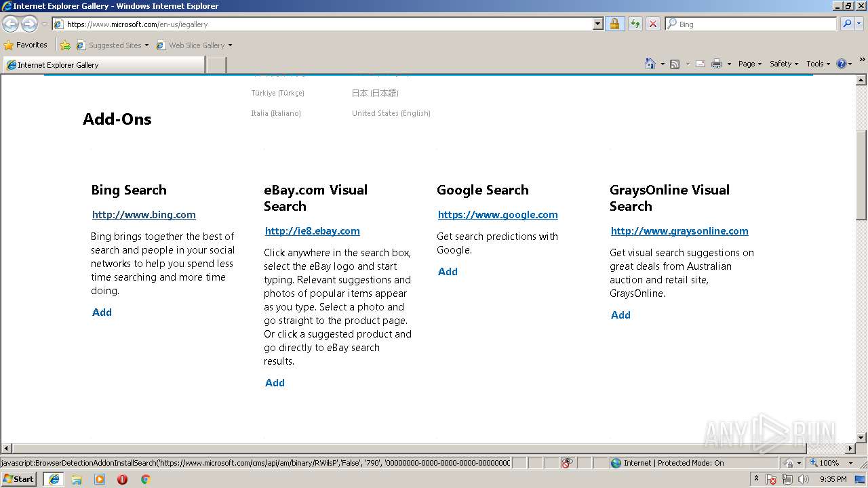
Task: Click the volume speaker tray icon
Action: click(803, 479)
